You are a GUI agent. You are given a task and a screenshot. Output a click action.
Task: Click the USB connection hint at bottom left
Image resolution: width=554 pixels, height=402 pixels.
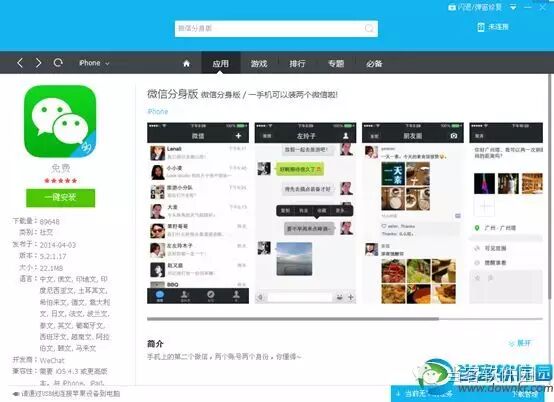[x=66, y=393]
